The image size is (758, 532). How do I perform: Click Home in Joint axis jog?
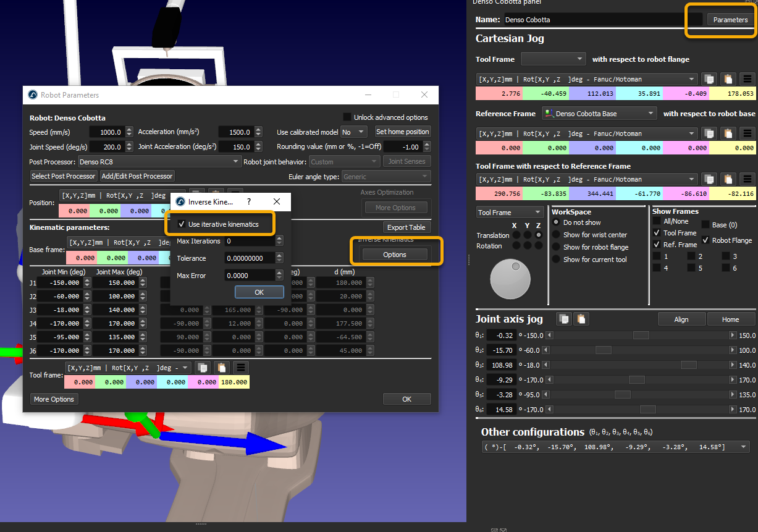point(730,319)
